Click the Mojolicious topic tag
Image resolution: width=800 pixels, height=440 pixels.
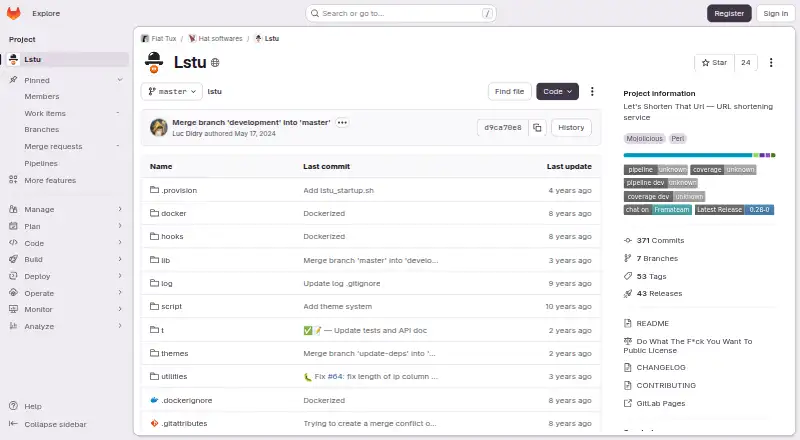[644, 138]
